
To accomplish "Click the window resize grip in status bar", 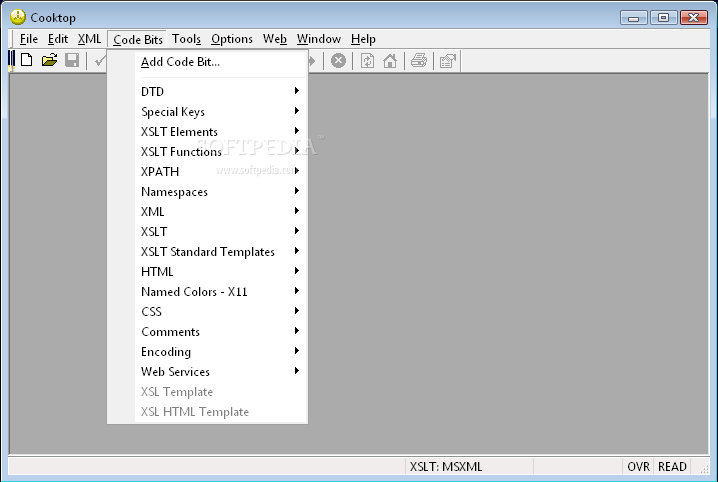I will [704, 468].
